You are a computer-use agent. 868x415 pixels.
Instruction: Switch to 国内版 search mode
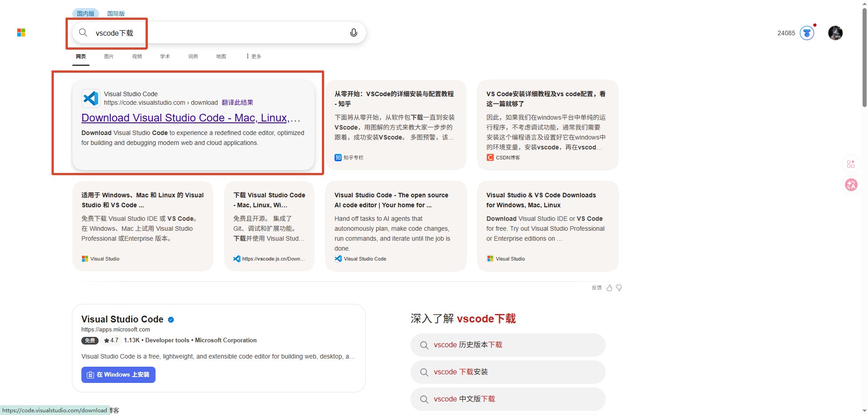tap(85, 14)
